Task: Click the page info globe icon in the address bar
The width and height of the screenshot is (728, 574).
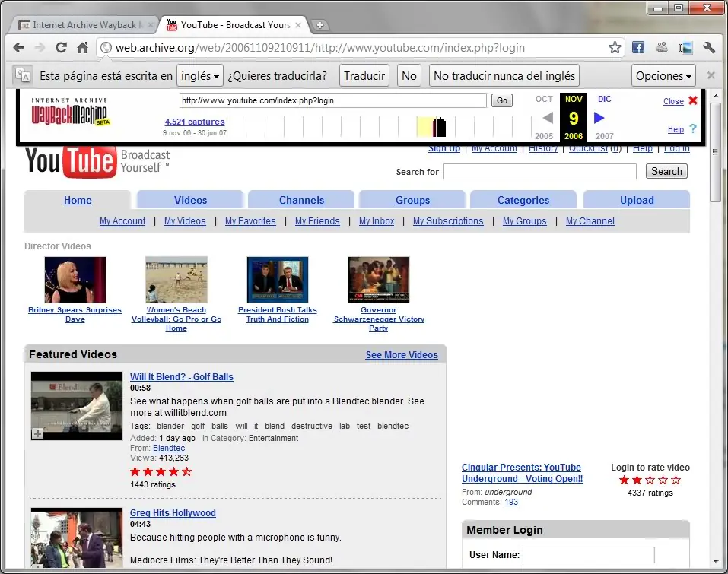Action: click(x=106, y=47)
